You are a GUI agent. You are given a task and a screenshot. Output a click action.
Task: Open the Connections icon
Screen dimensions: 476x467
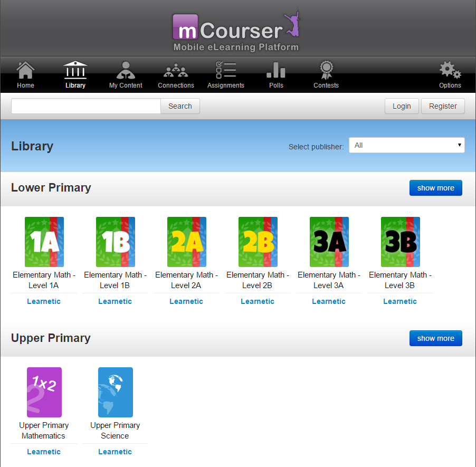click(x=176, y=70)
